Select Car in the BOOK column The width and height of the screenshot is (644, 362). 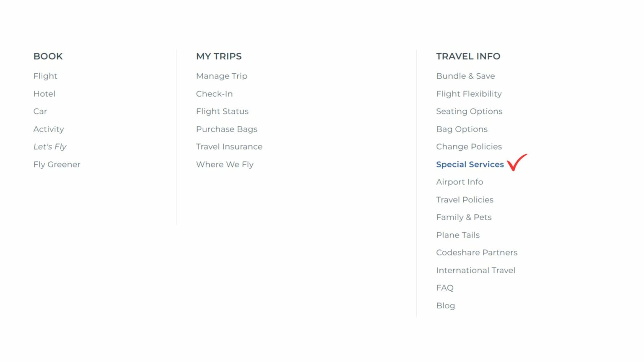(40, 111)
